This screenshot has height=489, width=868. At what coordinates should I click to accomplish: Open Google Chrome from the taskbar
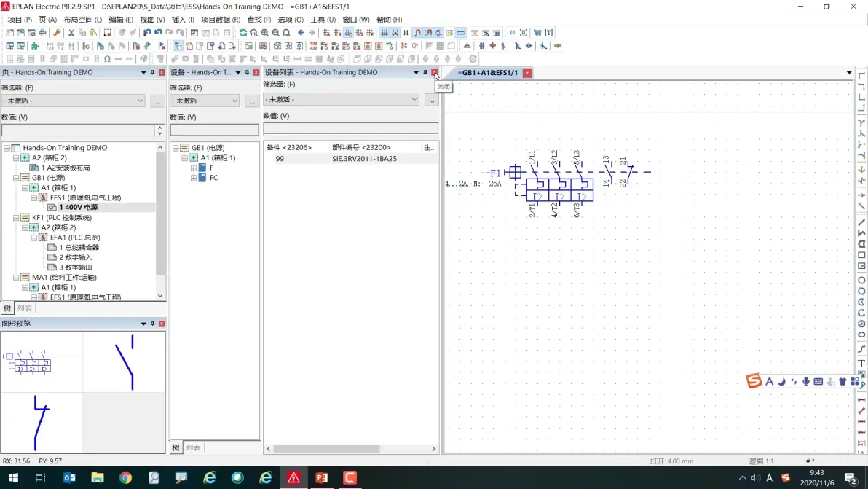point(126,477)
